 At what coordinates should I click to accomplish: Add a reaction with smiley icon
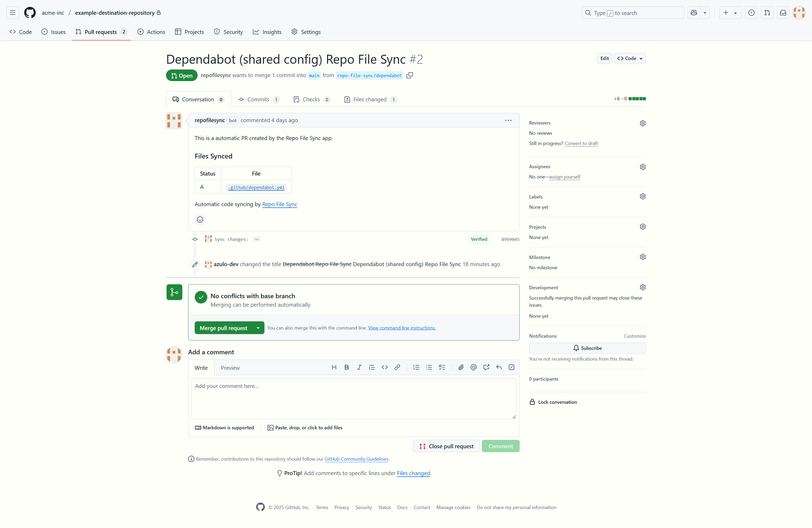pyautogui.click(x=200, y=220)
